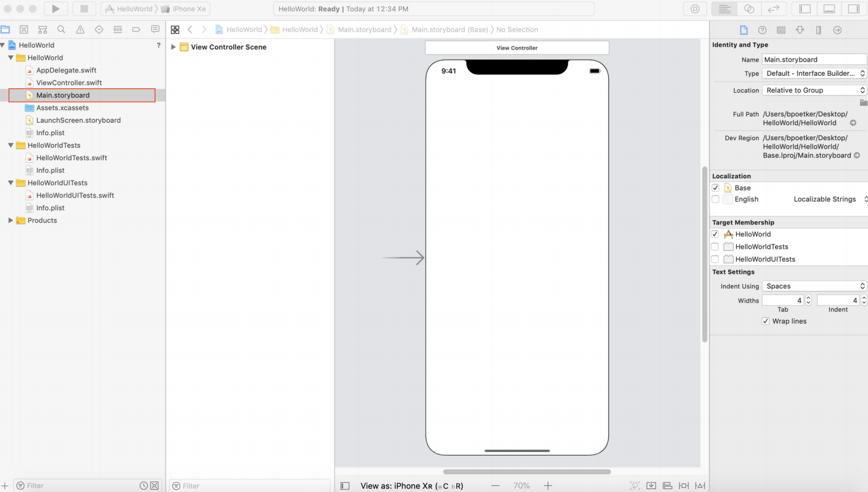This screenshot has height=492, width=868.
Task: Collapse the HelloWorldUITests group
Action: click(11, 183)
